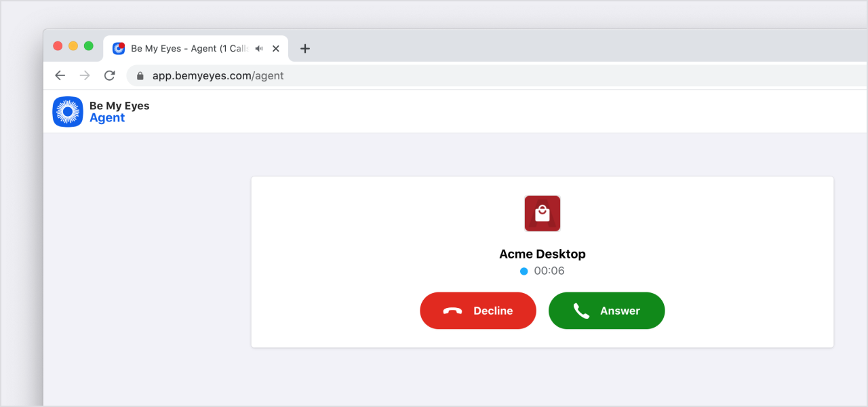Select the Be My Eyes - Agent tab
This screenshot has height=407, width=868.
coord(196,49)
